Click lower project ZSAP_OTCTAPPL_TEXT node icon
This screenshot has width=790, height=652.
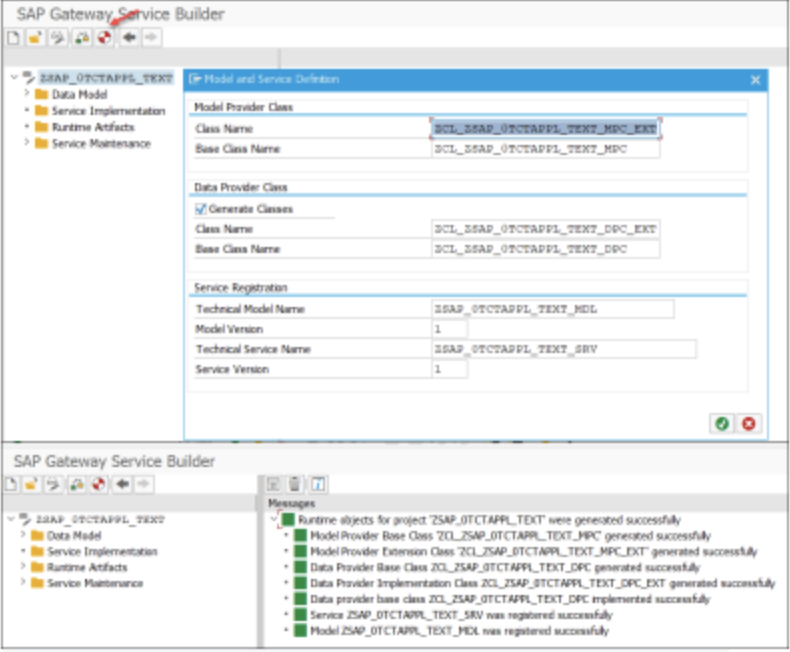click(25, 518)
